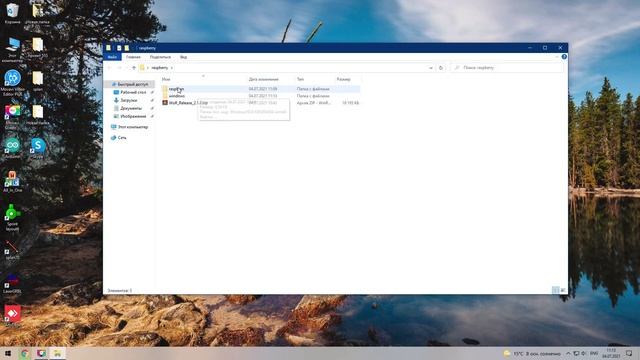This screenshot has width=640, height=360.
Task: Go up one folder level
Action: (133, 68)
